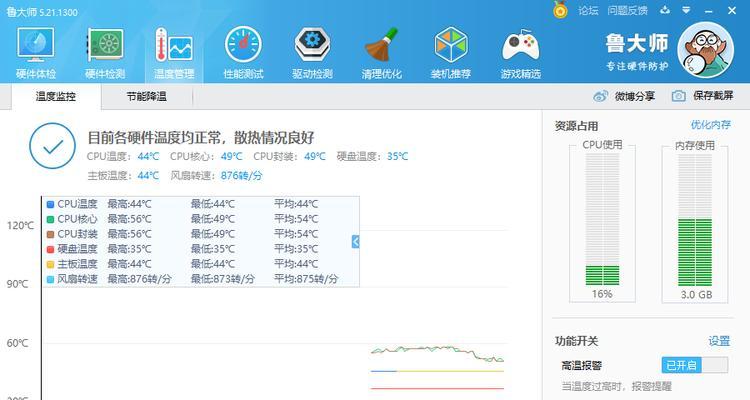Click 平均:875转/分 legend value

click(x=306, y=278)
